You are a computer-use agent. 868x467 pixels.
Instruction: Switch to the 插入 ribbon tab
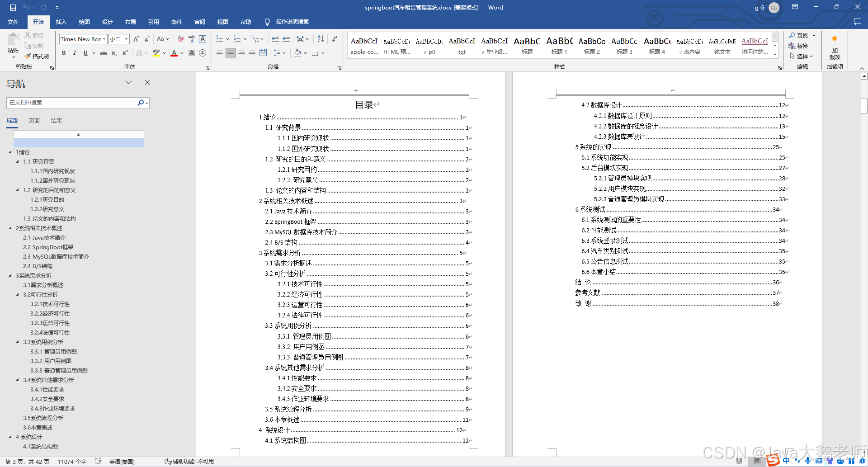61,22
